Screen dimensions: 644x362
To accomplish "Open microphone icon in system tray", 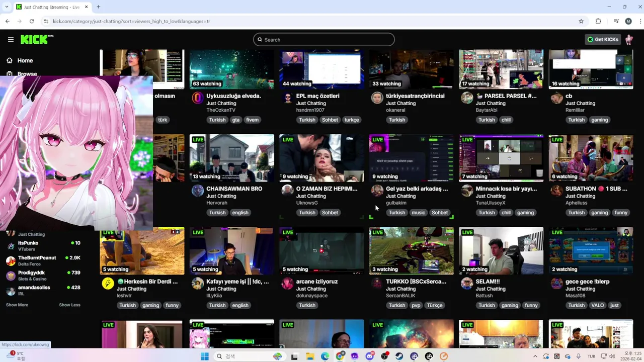I will pyautogui.click(x=579, y=356).
